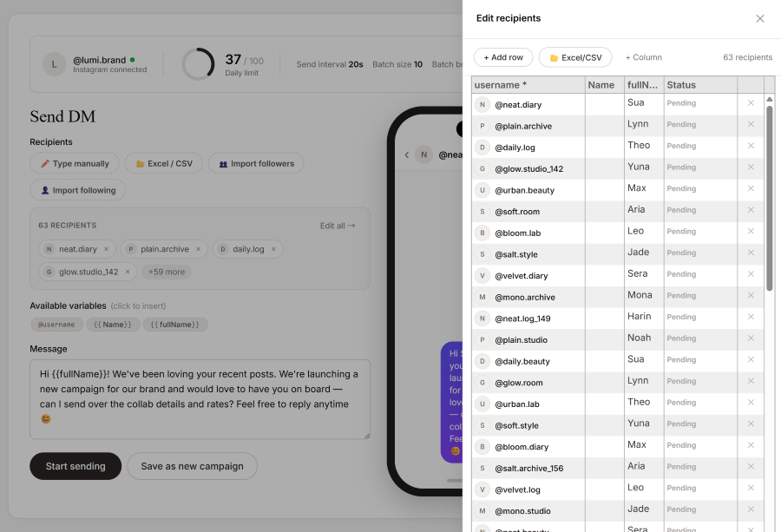Close the Edit recipients panel

tap(759, 18)
